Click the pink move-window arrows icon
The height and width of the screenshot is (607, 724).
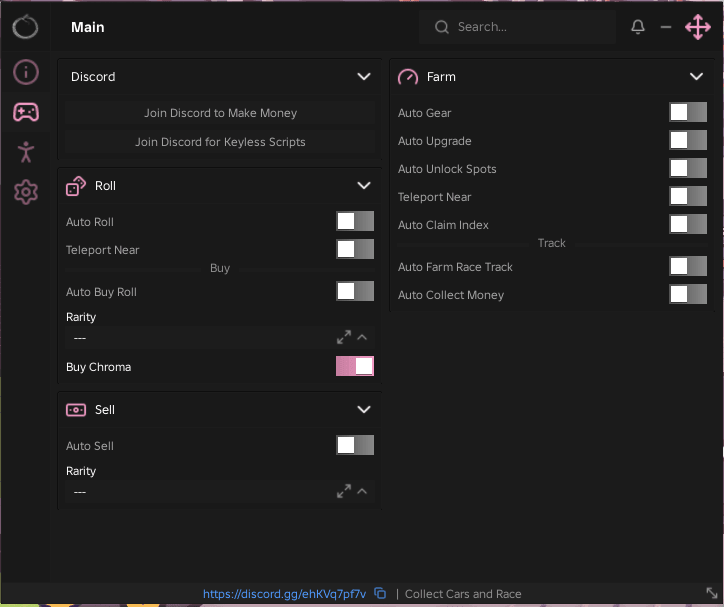(x=698, y=27)
